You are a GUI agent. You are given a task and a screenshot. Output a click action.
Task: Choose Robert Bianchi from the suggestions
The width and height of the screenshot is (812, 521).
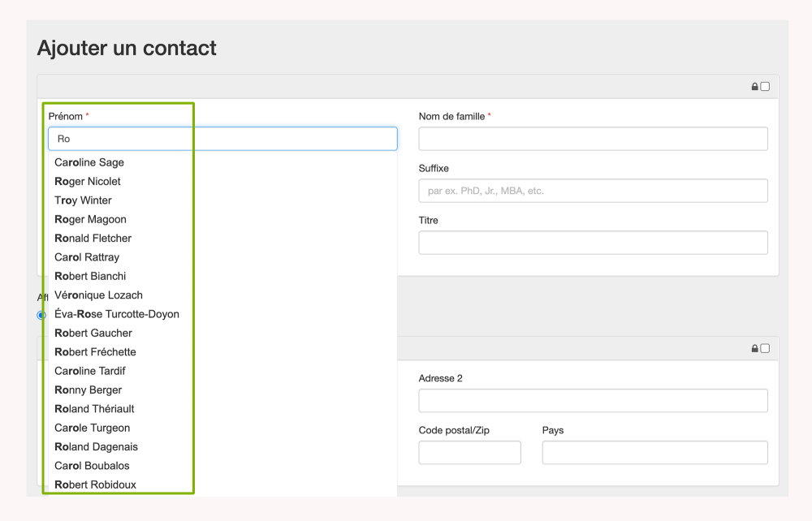pyautogui.click(x=90, y=276)
